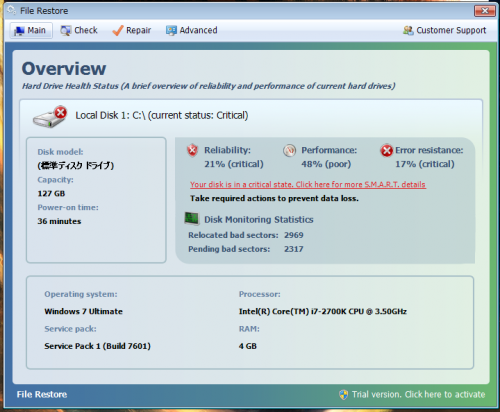Click the activation shield icon in footer

coord(343,395)
